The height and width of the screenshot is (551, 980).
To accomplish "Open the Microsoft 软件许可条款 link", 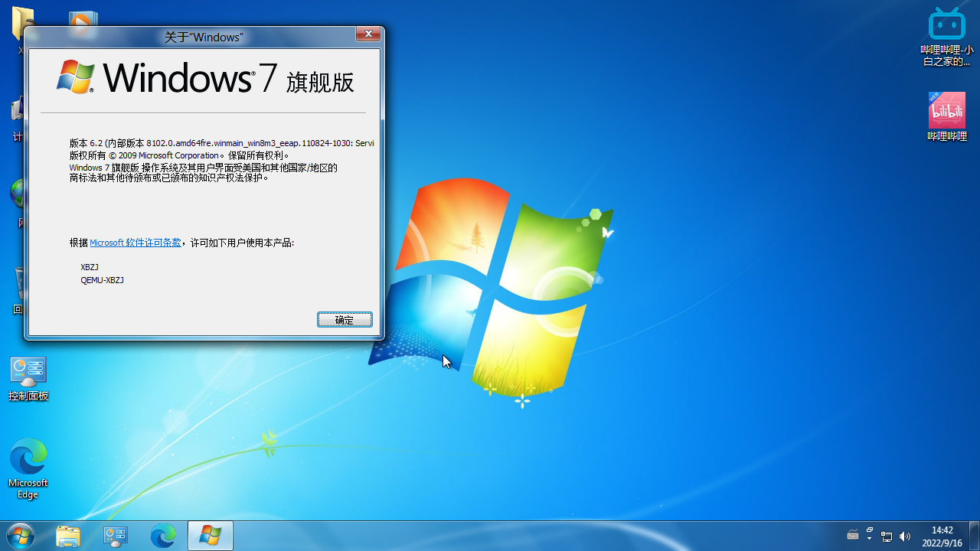I will click(136, 243).
